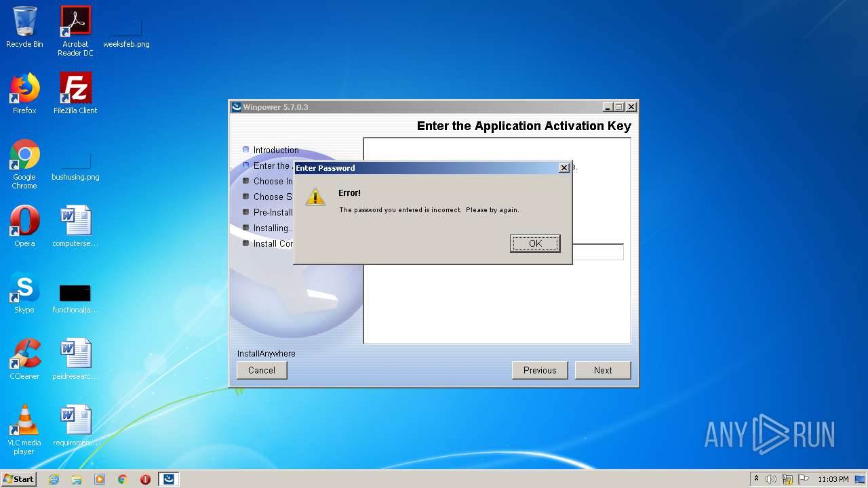This screenshot has width=868, height=488.
Task: Minimize the Winpower 5.7.0.3 window
Action: click(x=608, y=107)
